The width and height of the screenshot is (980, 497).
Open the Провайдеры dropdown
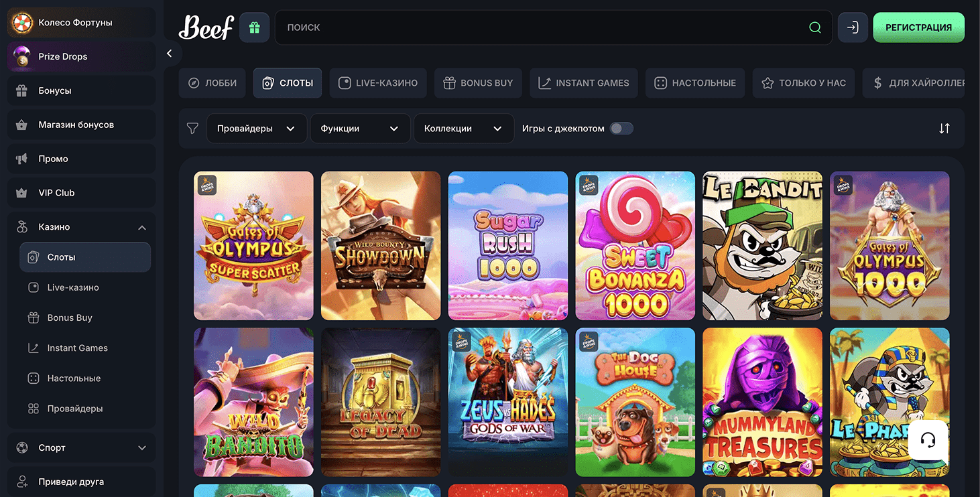click(257, 129)
